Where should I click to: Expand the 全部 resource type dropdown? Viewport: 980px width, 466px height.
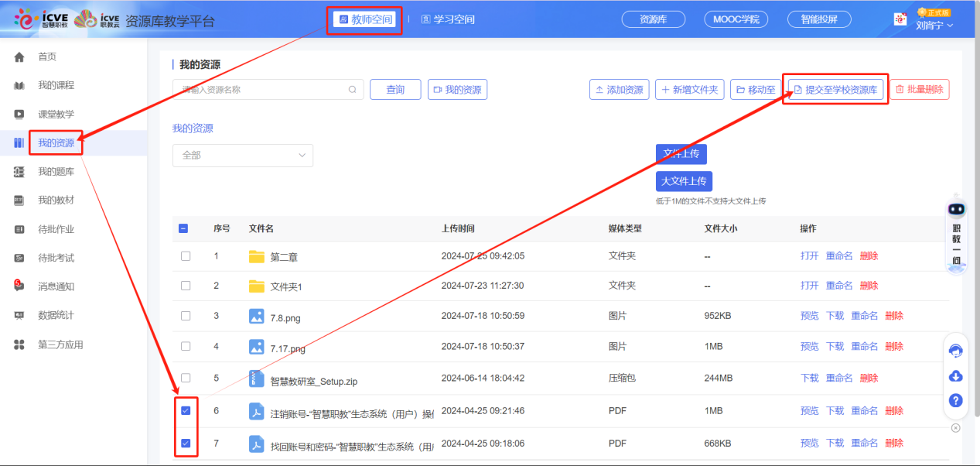(x=242, y=155)
